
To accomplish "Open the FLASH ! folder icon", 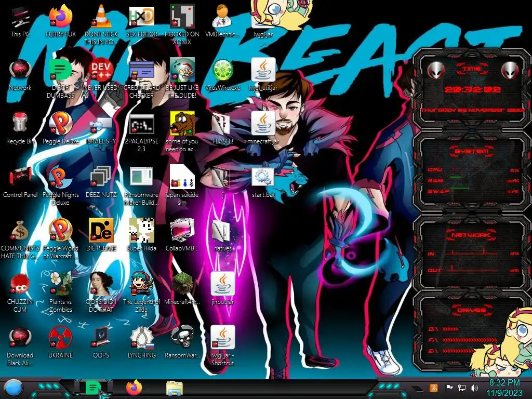I will (222, 128).
